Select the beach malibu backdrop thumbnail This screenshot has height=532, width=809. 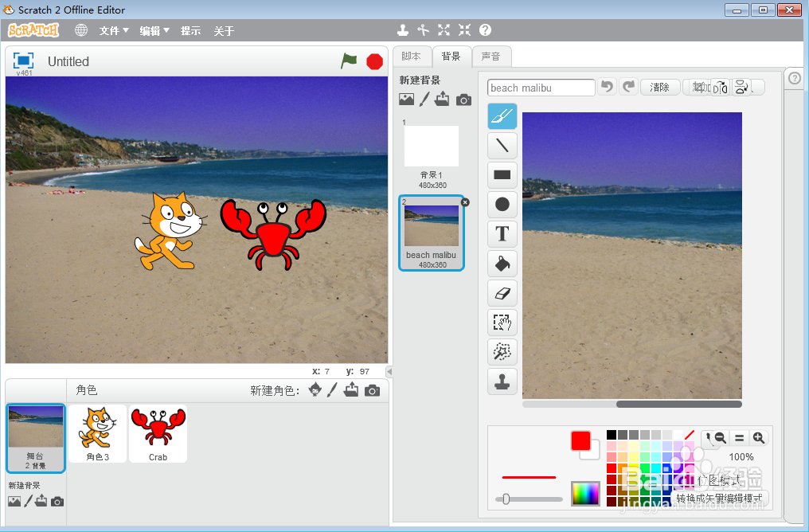tap(432, 233)
